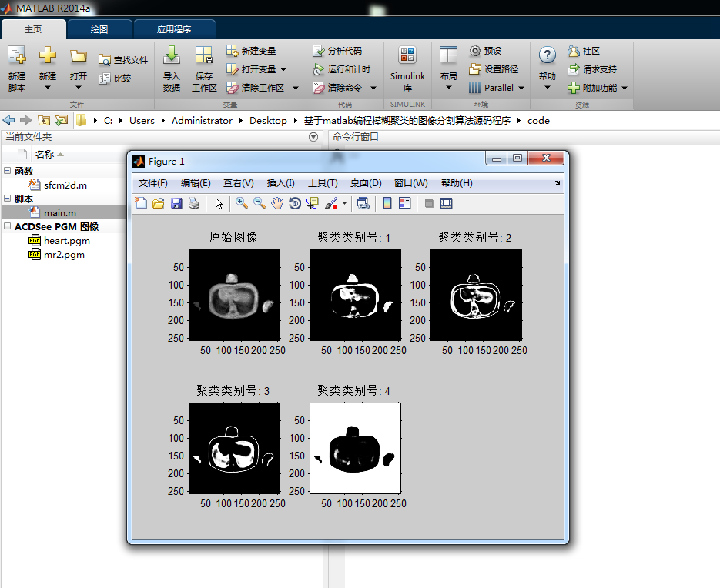720x588 pixels.
Task: Click the Link Plot icon
Action: 363,203
